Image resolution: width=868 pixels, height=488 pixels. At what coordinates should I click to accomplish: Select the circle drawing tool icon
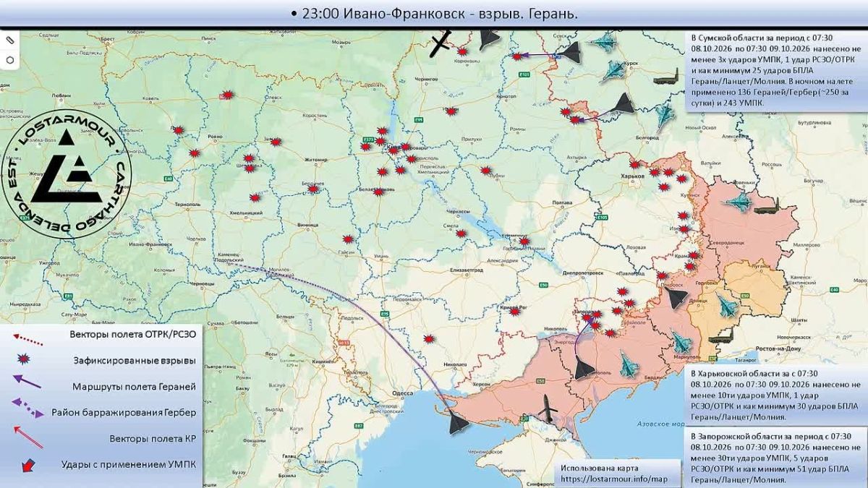10,60
